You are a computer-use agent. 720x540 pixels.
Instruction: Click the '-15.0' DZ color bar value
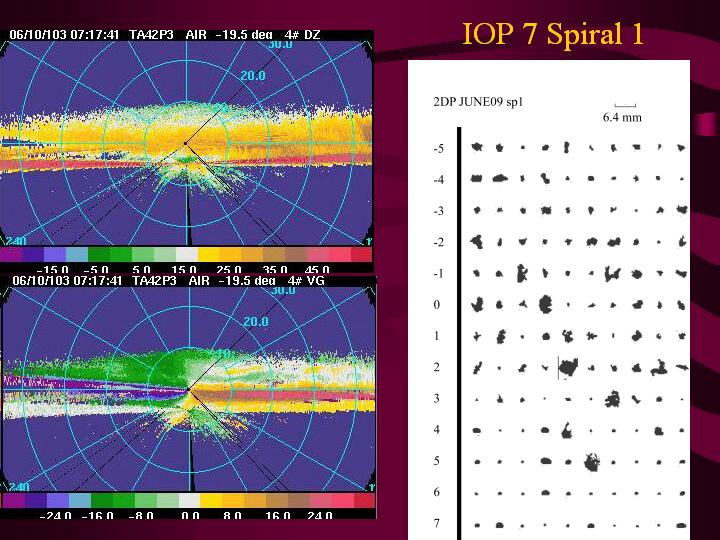click(52, 269)
